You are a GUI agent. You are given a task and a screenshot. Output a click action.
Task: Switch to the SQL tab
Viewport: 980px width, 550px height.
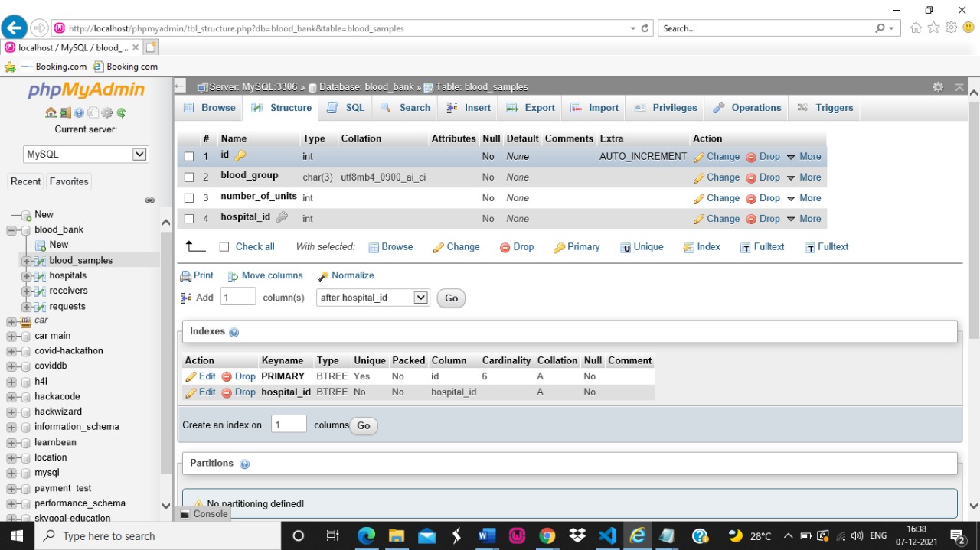pos(346,108)
